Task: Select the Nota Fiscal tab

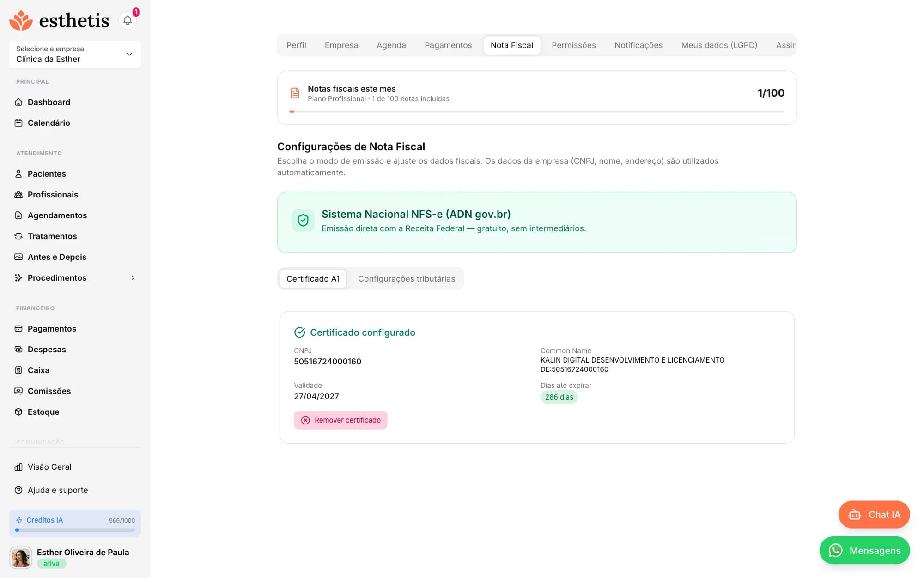Action: (x=512, y=45)
